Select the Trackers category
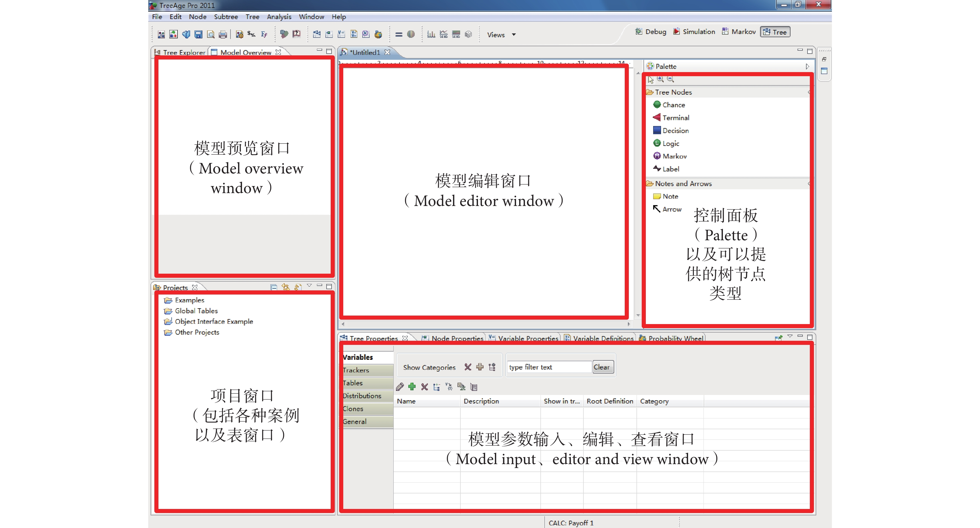Image resolution: width=980 pixels, height=528 pixels. click(368, 370)
